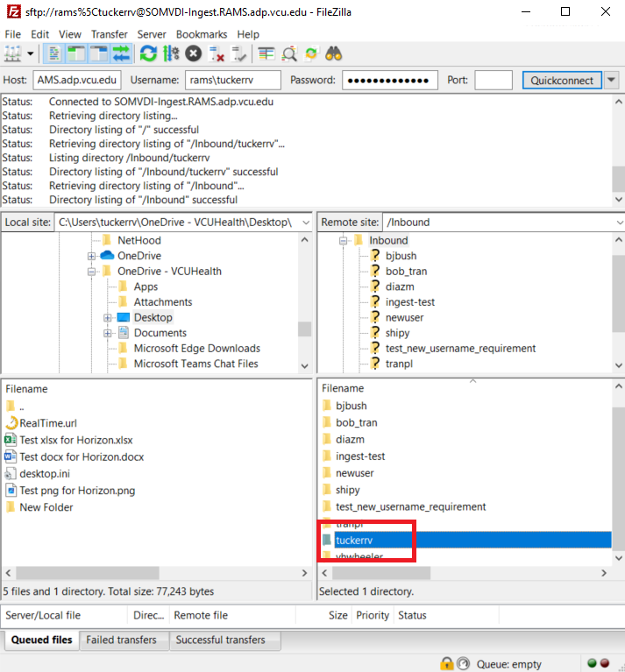Reconnect to the last server
Screen dimensions: 625x672
(238, 54)
